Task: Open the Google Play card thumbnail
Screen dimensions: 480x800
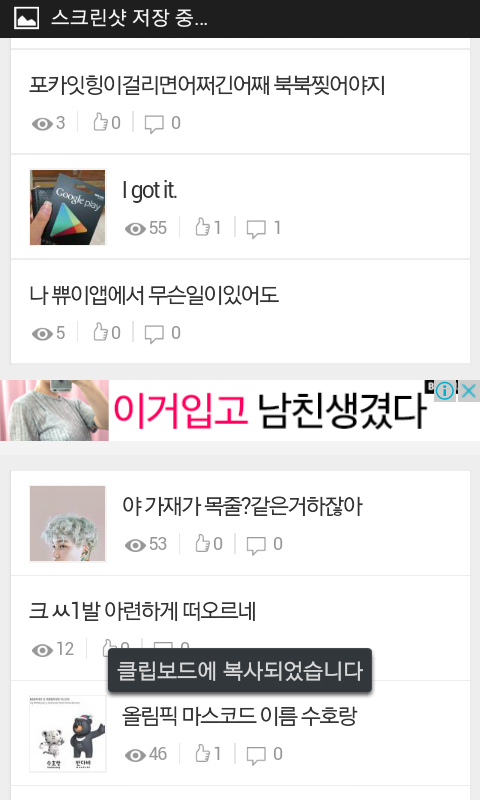Action: tap(68, 208)
